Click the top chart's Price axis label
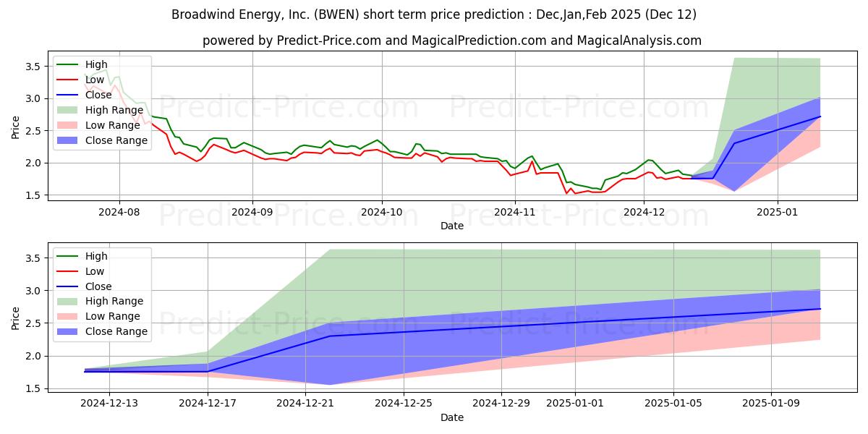 [16, 128]
